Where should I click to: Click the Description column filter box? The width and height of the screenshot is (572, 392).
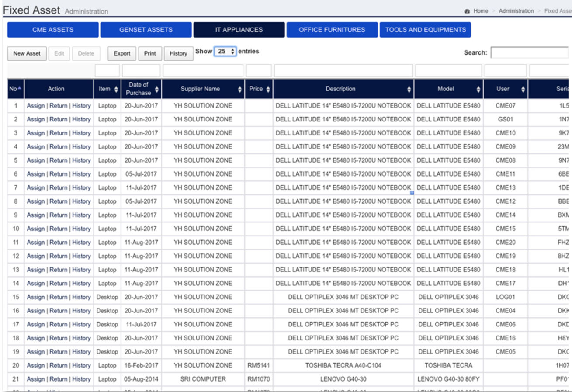click(x=343, y=71)
